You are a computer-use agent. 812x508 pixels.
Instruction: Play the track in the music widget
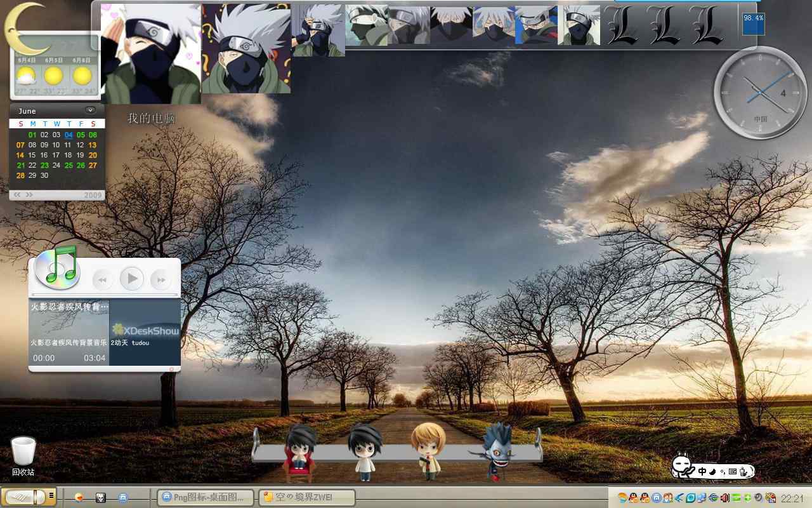pyautogui.click(x=132, y=278)
